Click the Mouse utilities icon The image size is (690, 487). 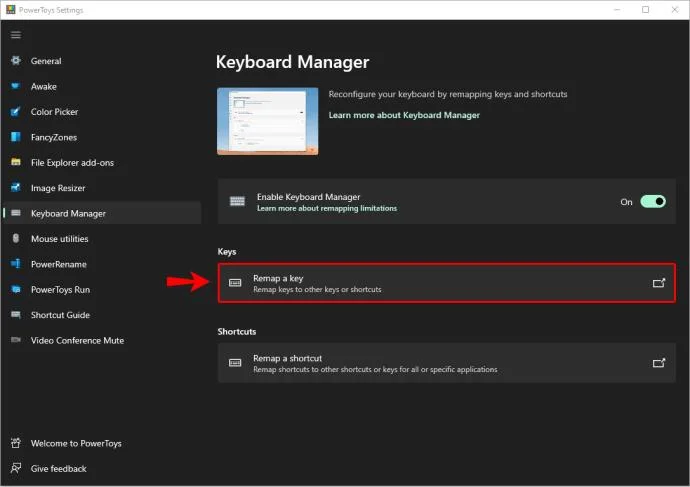point(16,238)
